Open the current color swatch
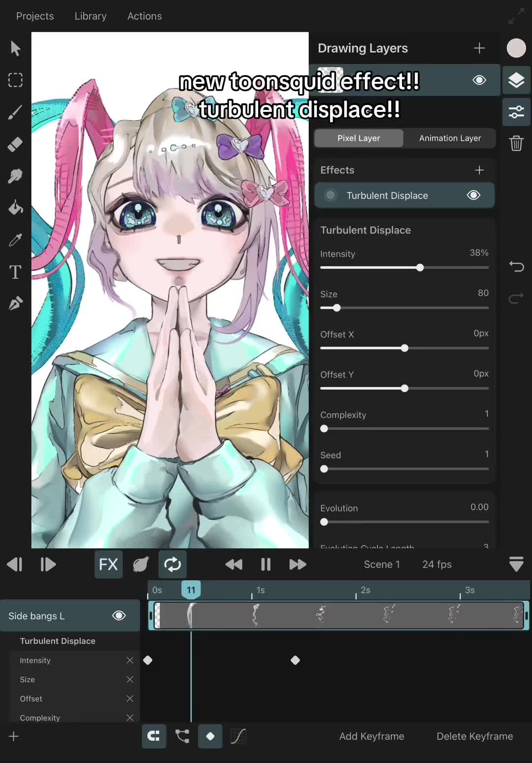Viewport: 532px width, 763px height. point(516,48)
